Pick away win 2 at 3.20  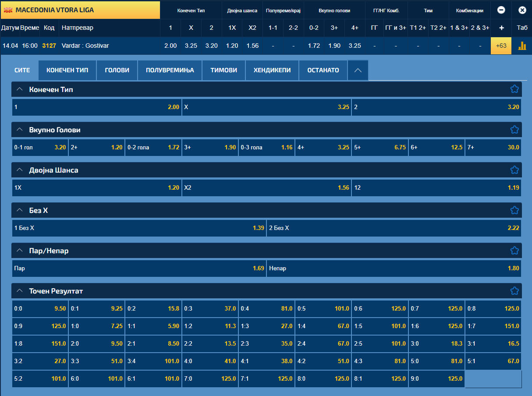(x=436, y=107)
